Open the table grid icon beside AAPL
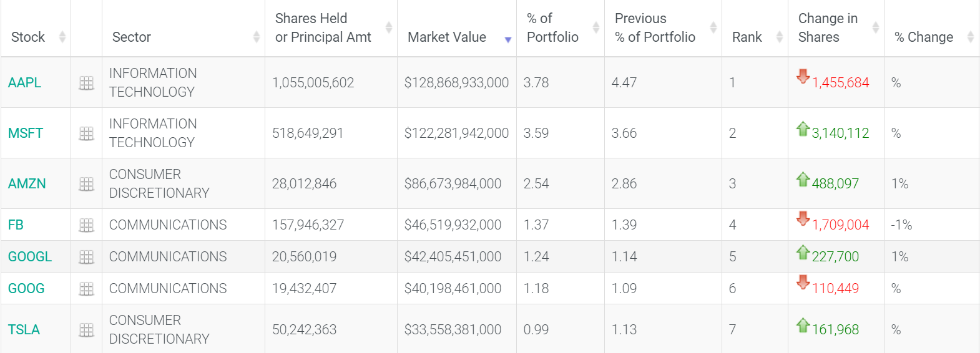 pos(86,83)
